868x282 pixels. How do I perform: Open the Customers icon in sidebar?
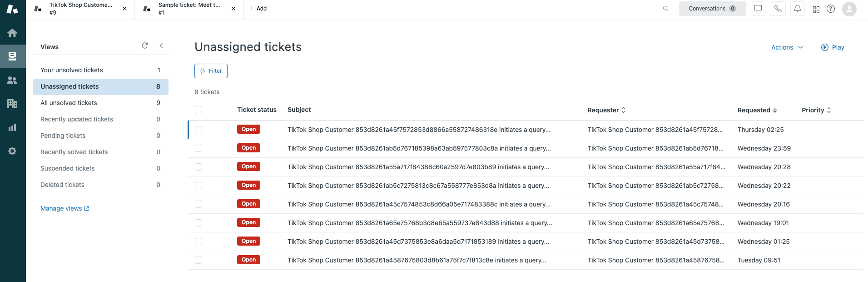[x=12, y=80]
